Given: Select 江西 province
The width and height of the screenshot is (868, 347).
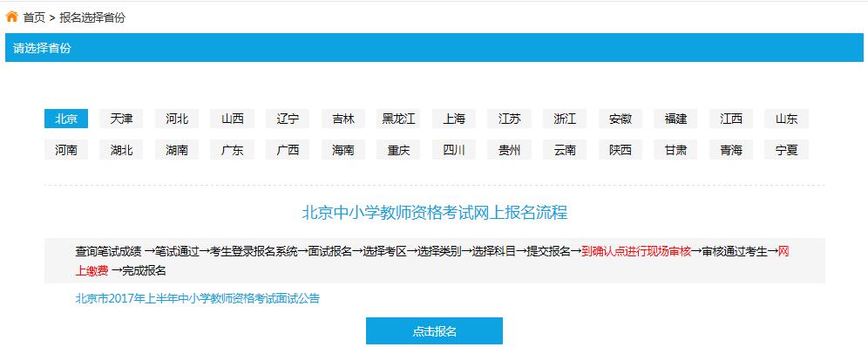Looking at the screenshot, I should (x=731, y=119).
